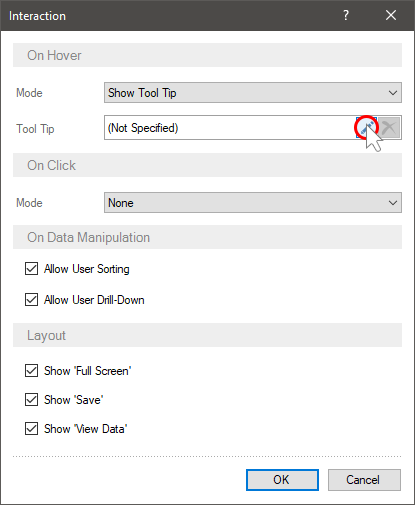Click the Tool Tip (Not Specified) field
Viewport: 415px width, 505px height.
point(229,128)
